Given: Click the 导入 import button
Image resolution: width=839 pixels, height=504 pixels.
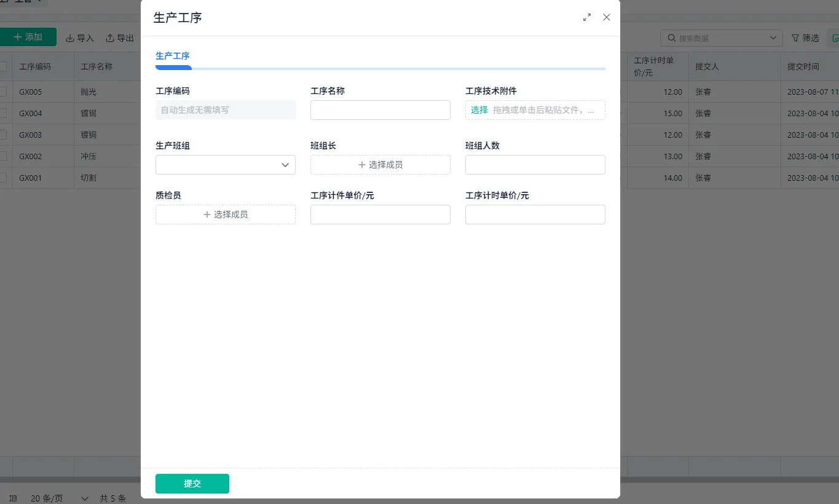Looking at the screenshot, I should [80, 38].
